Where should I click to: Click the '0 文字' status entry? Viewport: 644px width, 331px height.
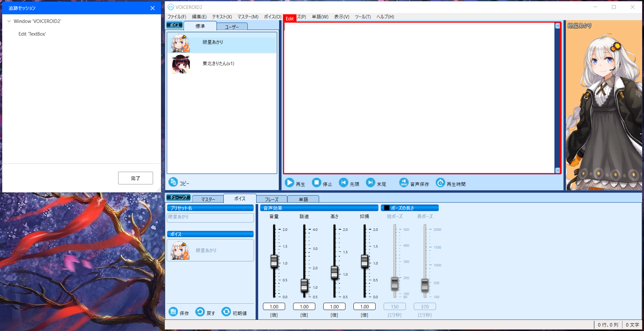tap(632, 325)
